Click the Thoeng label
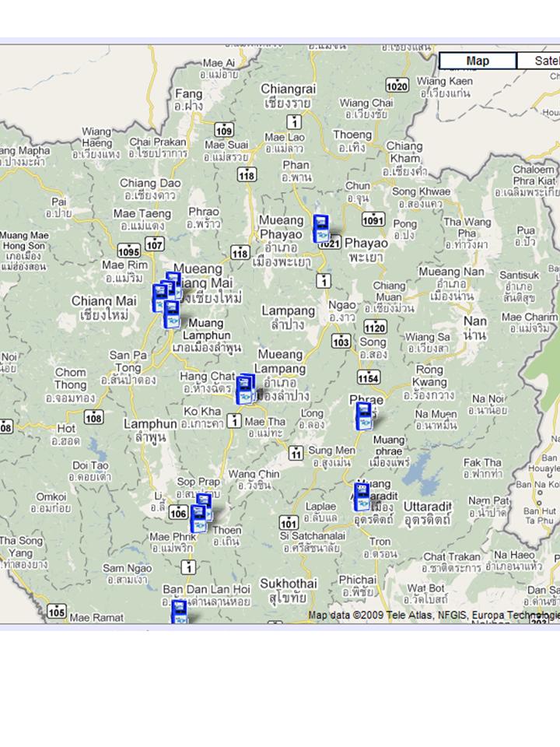Viewport: 560px width, 747px height. [352, 141]
